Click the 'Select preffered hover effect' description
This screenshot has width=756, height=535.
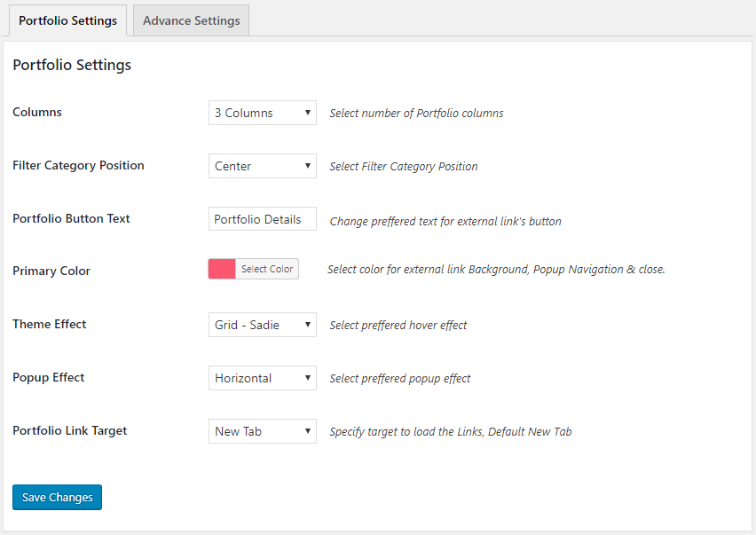[x=398, y=326]
